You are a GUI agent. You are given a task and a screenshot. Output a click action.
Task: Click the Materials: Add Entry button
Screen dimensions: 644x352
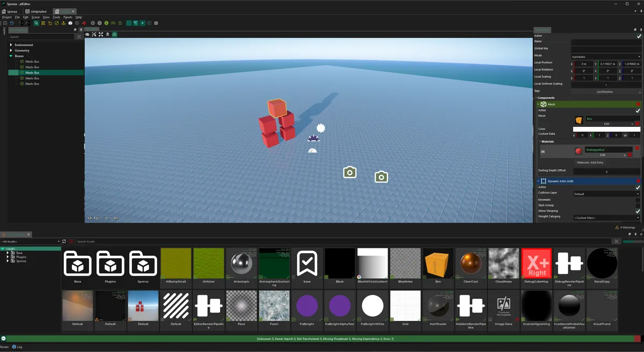590,162
